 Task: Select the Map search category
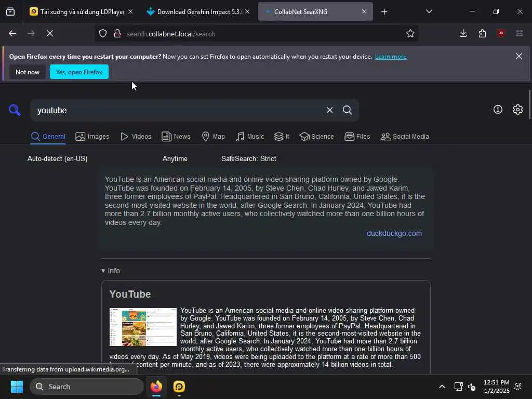coord(213,137)
